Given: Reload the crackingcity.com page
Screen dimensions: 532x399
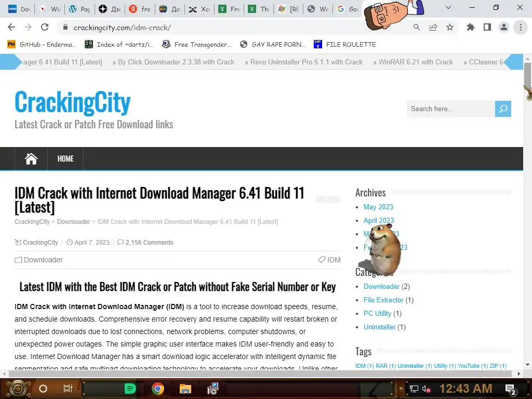Looking at the screenshot, I should 45,27.
